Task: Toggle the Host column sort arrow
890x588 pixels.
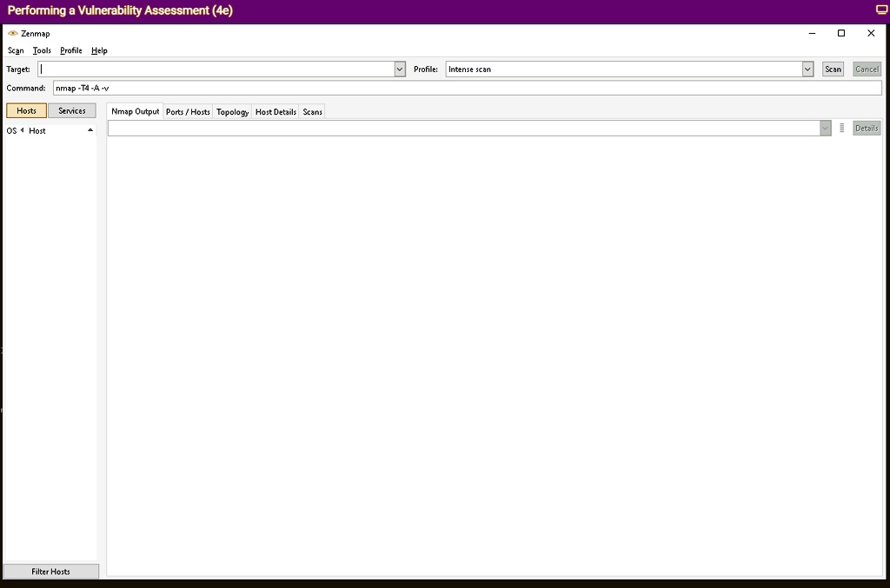Action: click(x=90, y=129)
